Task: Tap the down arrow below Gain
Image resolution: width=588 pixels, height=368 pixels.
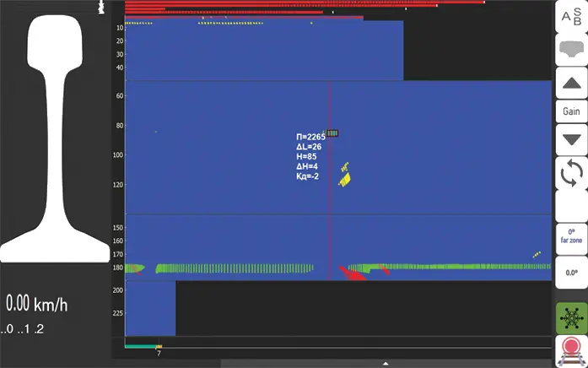Action: [571, 140]
